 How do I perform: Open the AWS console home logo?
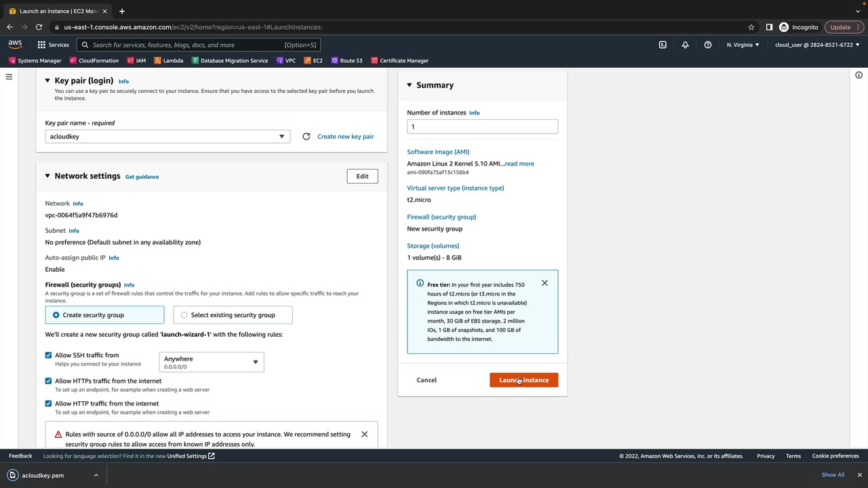pyautogui.click(x=15, y=45)
